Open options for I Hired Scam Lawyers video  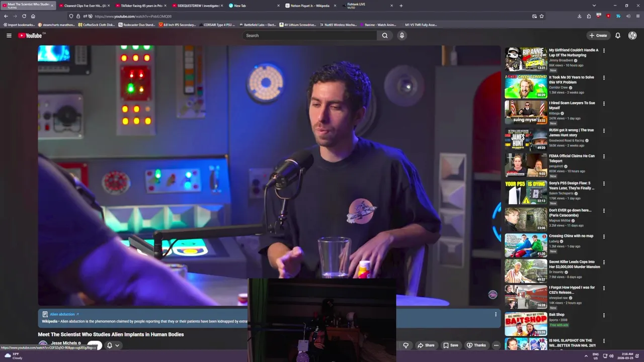point(604,104)
